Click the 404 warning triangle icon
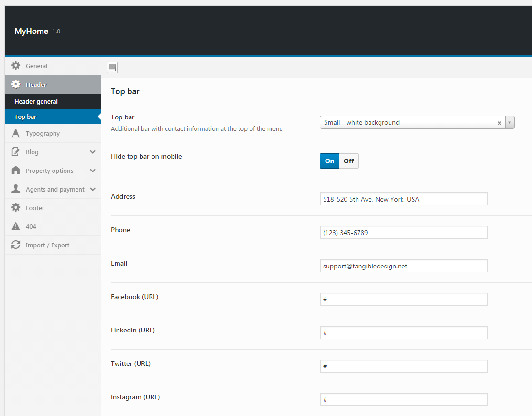532x416 pixels. [x=16, y=226]
